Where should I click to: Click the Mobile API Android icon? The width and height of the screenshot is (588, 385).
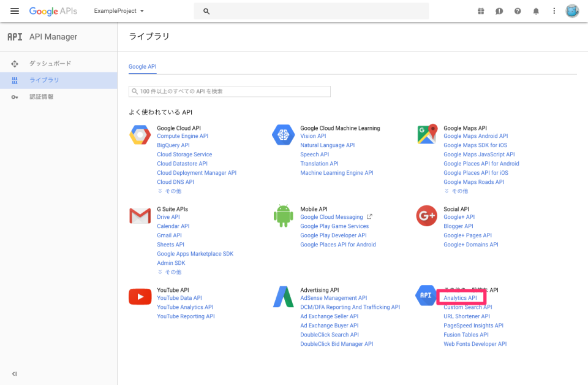coord(283,216)
